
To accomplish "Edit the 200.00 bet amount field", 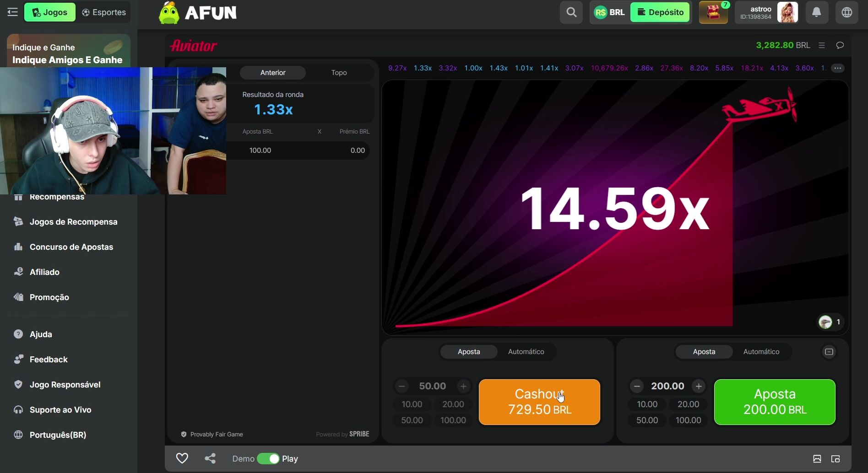I will coord(668,387).
